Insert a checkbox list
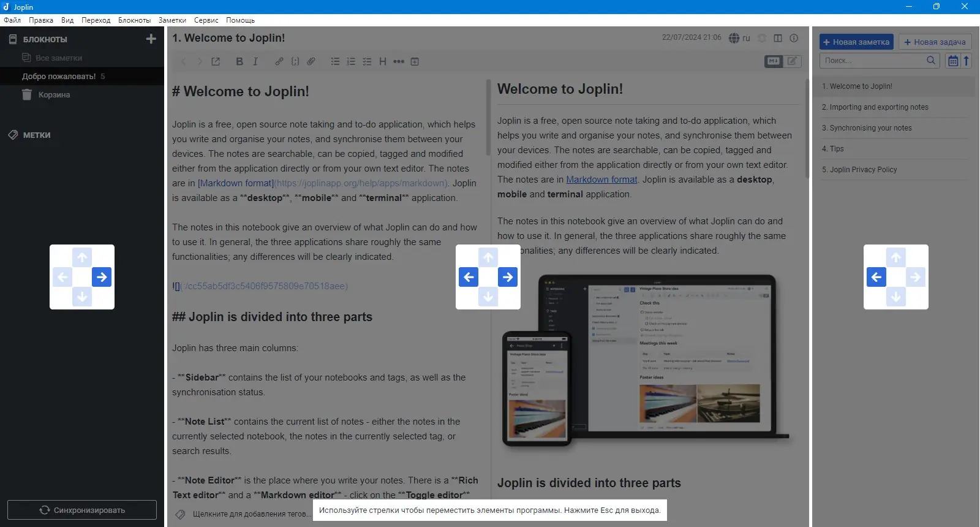 [367, 61]
